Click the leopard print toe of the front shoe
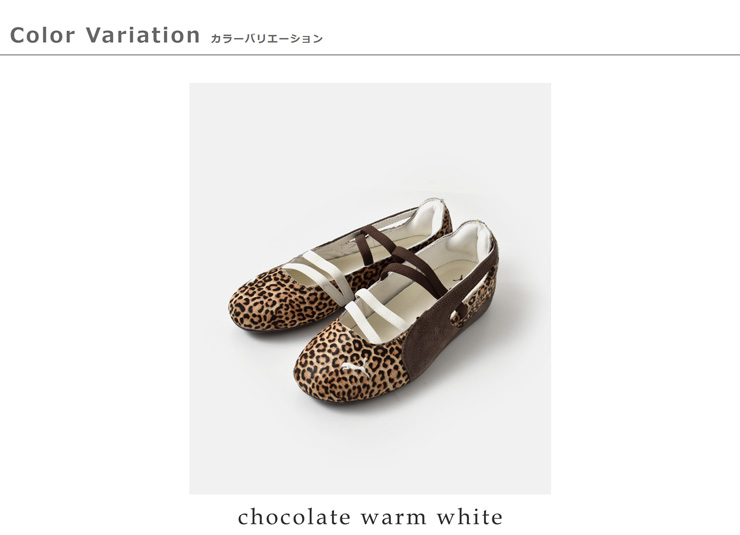 tap(349, 366)
